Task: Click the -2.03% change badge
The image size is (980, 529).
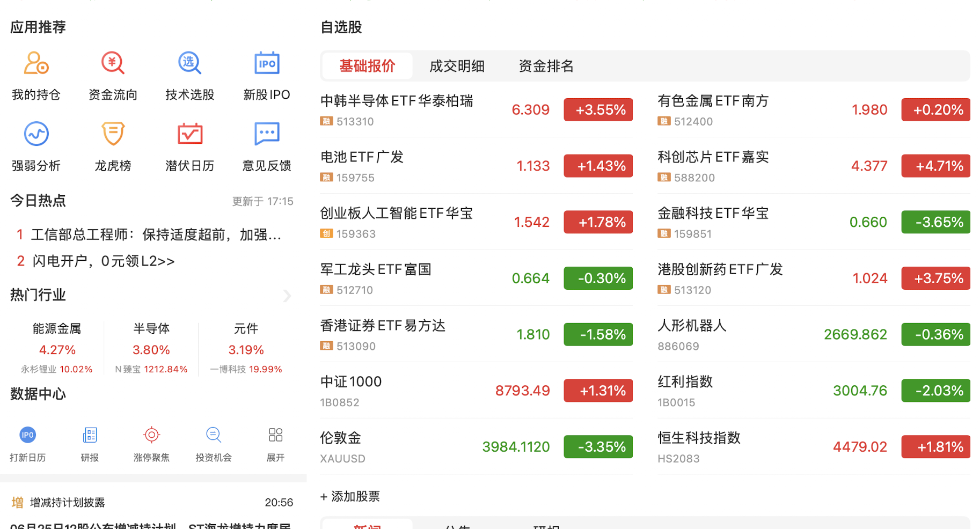Action: [936, 391]
